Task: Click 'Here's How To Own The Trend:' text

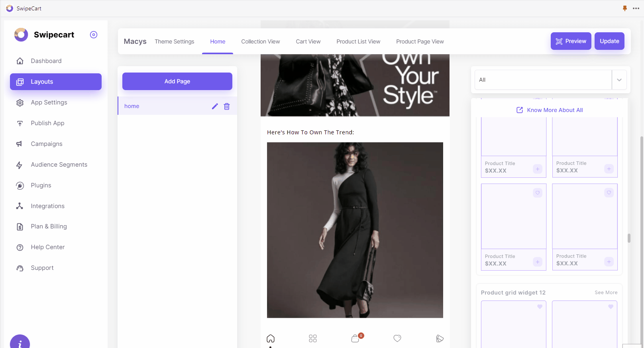Action: (x=310, y=132)
